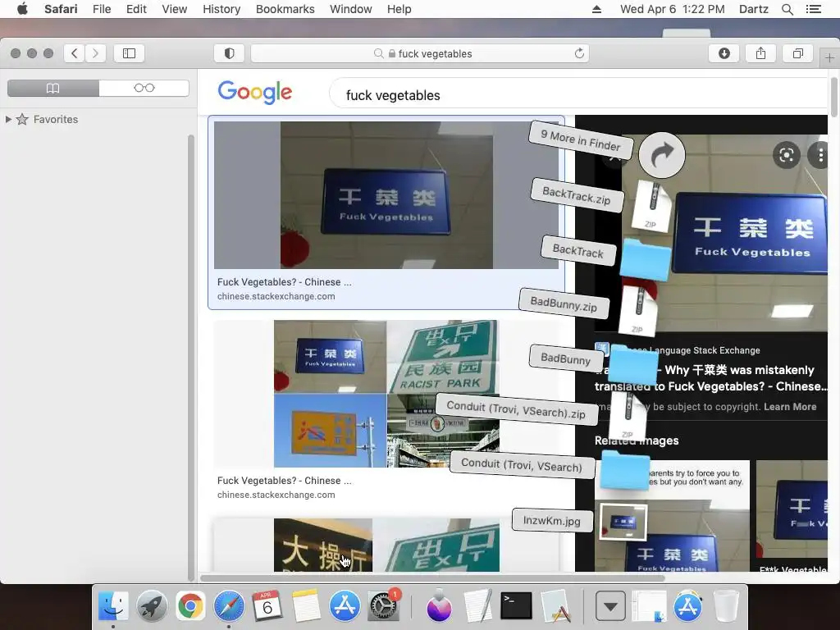
Task: Click the Share button in Safari toolbar
Action: 760,53
